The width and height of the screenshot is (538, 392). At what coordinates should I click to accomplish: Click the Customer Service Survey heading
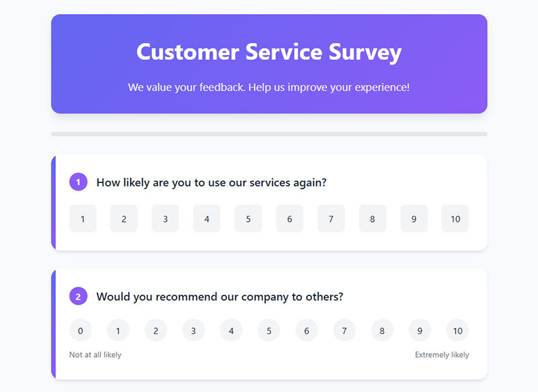(x=269, y=52)
